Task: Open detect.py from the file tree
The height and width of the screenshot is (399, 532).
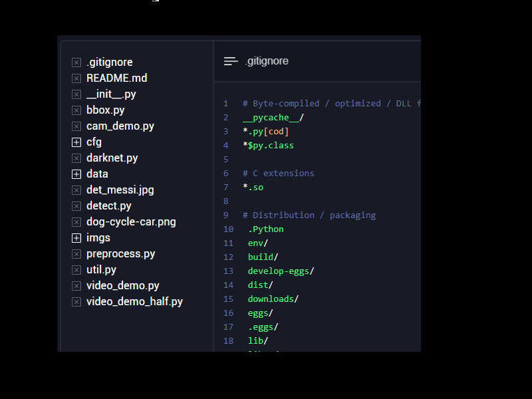Action: coord(109,206)
